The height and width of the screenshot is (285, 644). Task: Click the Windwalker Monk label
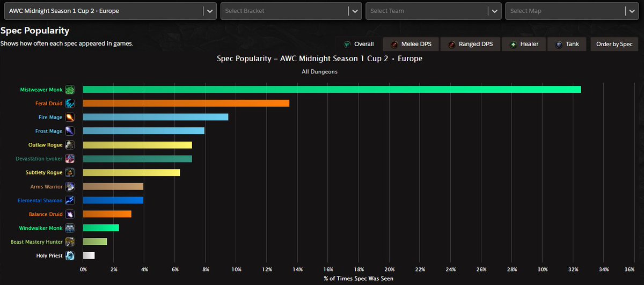(41, 228)
